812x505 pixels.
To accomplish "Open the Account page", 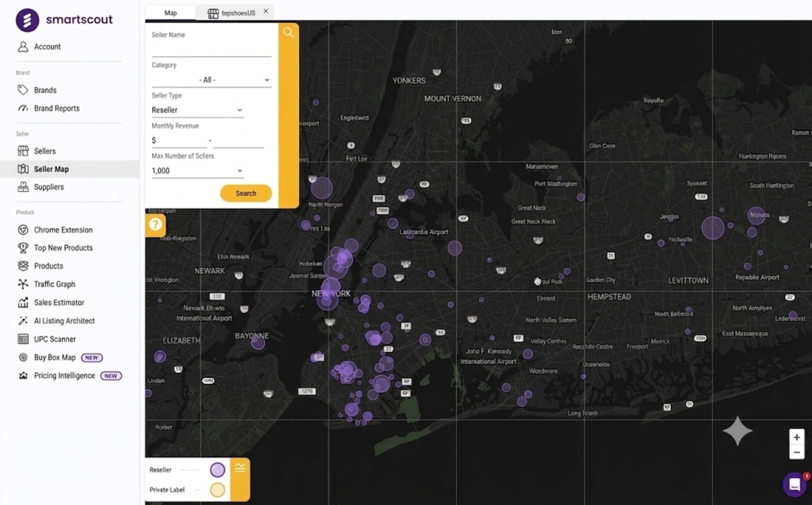I will click(x=47, y=47).
